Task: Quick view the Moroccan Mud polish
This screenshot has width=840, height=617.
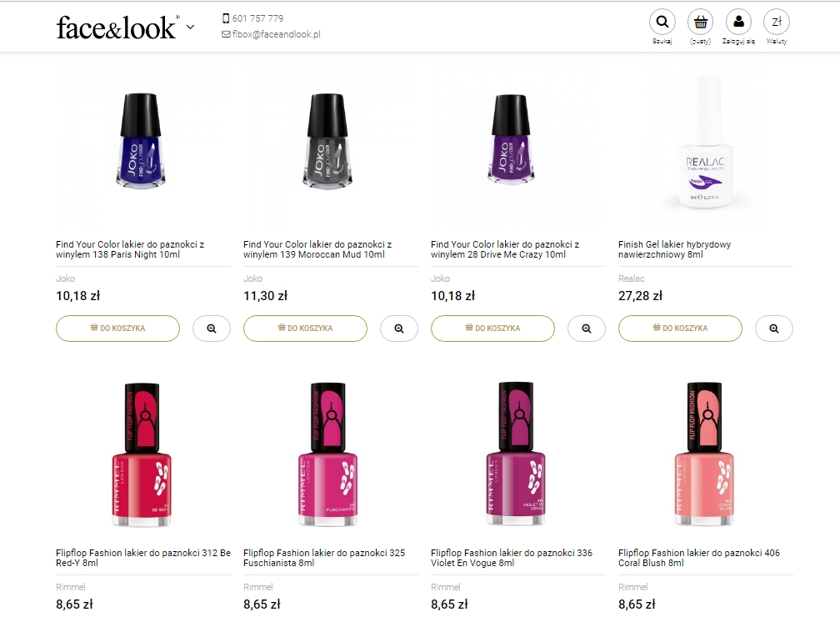Action: point(399,329)
